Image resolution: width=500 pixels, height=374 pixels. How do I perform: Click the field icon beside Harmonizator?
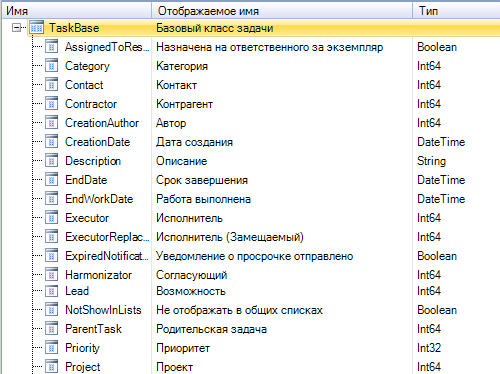pos(51,275)
